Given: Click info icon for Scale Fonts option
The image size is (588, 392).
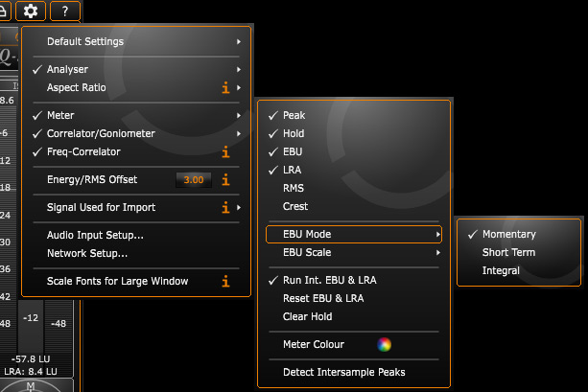Looking at the screenshot, I should pos(226,281).
